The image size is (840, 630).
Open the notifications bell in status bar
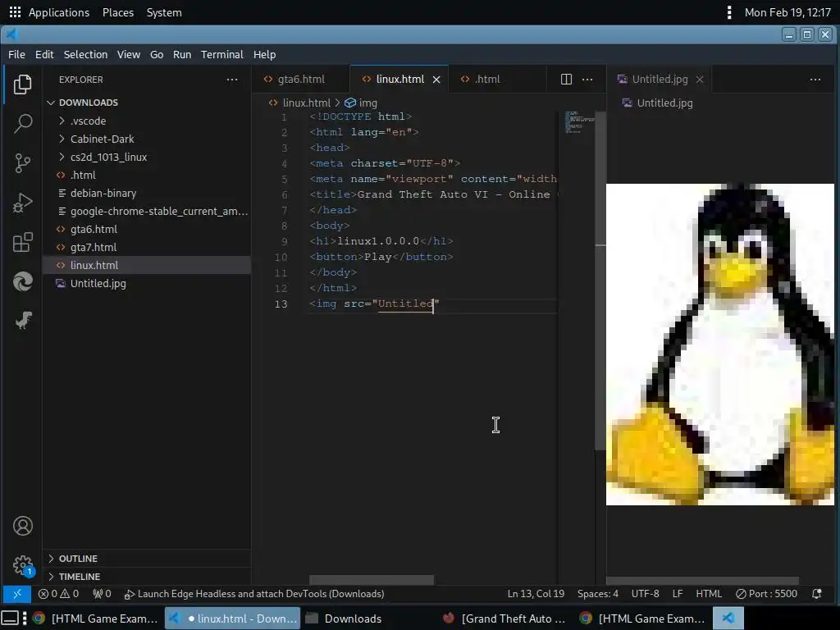(x=816, y=594)
